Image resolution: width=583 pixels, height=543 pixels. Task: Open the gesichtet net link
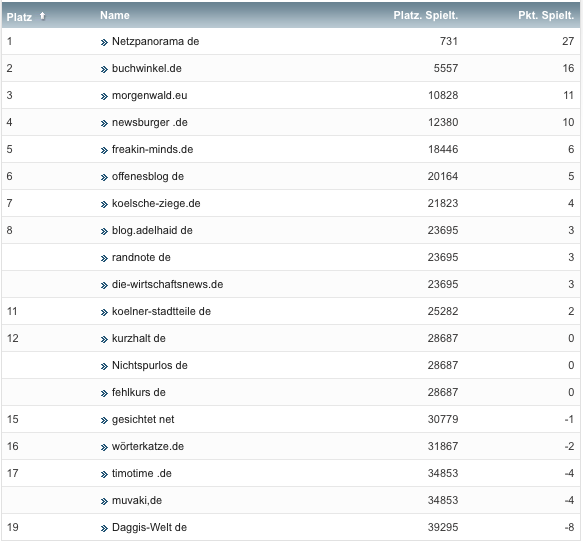pos(143,420)
